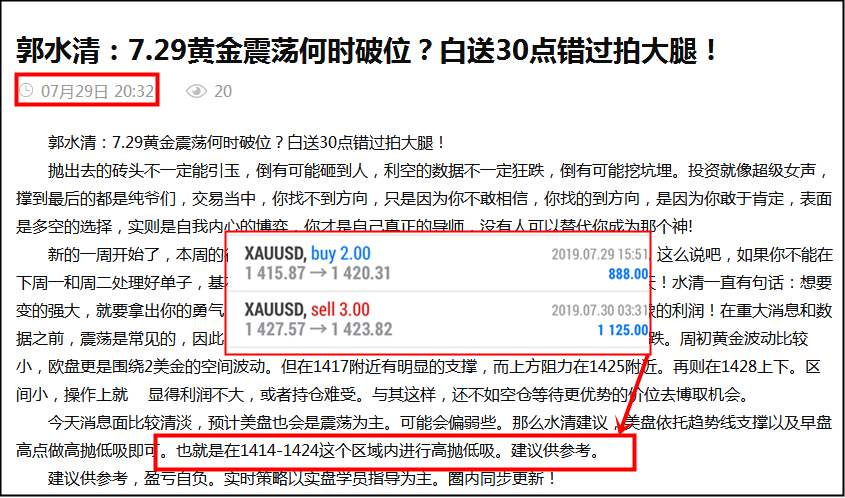This screenshot has width=845, height=498.
Task: Click the line starting 是多空的选择
Action: point(354,226)
